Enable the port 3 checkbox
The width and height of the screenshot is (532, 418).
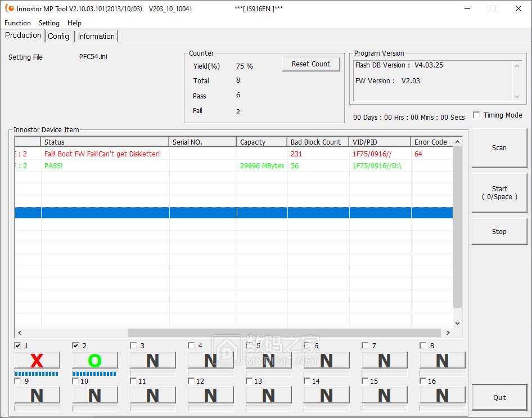(x=133, y=345)
